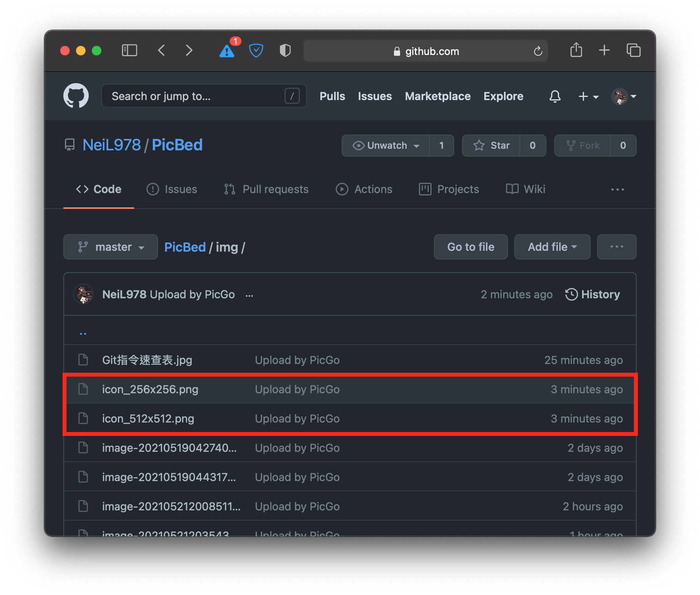The image size is (700, 595).
Task: Switch branch using the master dropdown
Action: click(x=110, y=247)
